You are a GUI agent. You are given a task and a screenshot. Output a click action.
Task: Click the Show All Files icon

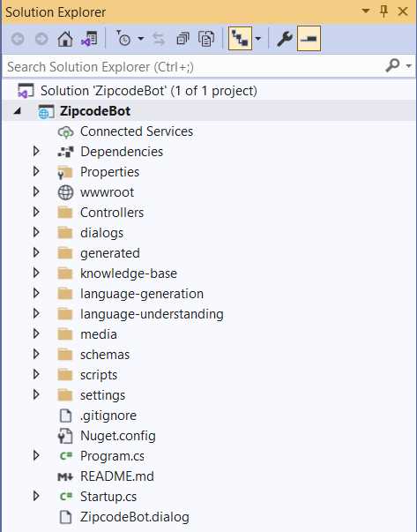pyautogui.click(x=206, y=39)
